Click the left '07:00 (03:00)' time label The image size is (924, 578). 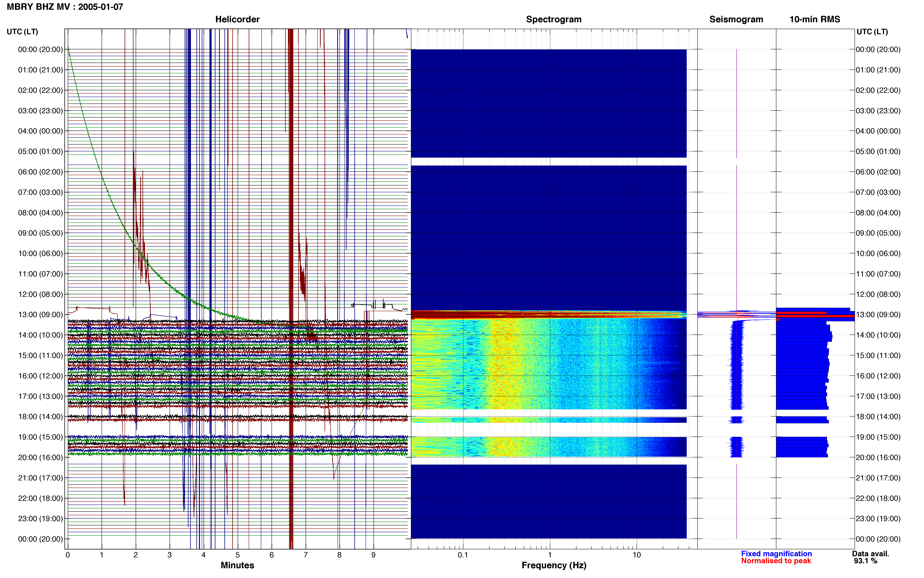[41, 192]
